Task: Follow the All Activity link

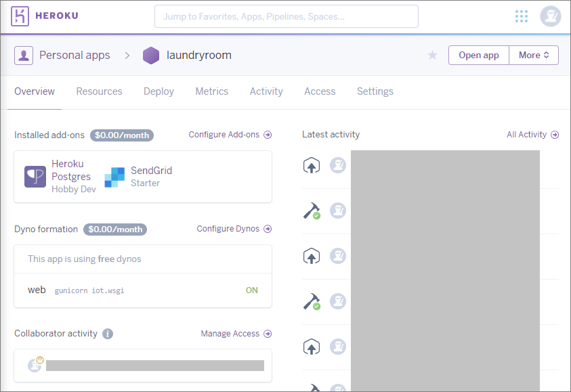Action: 526,135
